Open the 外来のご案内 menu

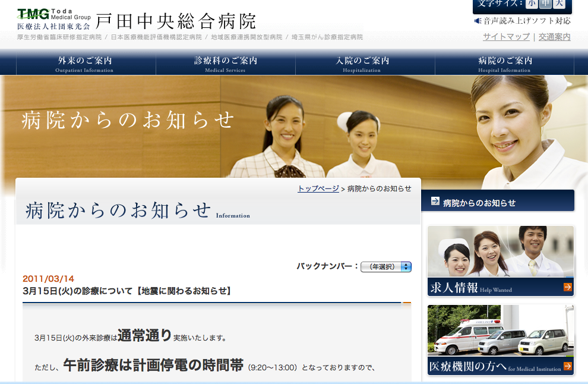(86, 64)
